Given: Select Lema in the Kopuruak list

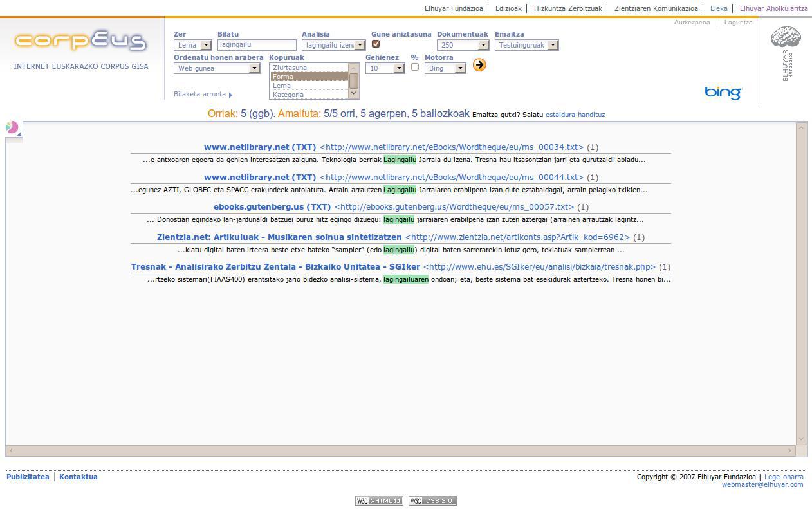Looking at the screenshot, I should click(309, 86).
